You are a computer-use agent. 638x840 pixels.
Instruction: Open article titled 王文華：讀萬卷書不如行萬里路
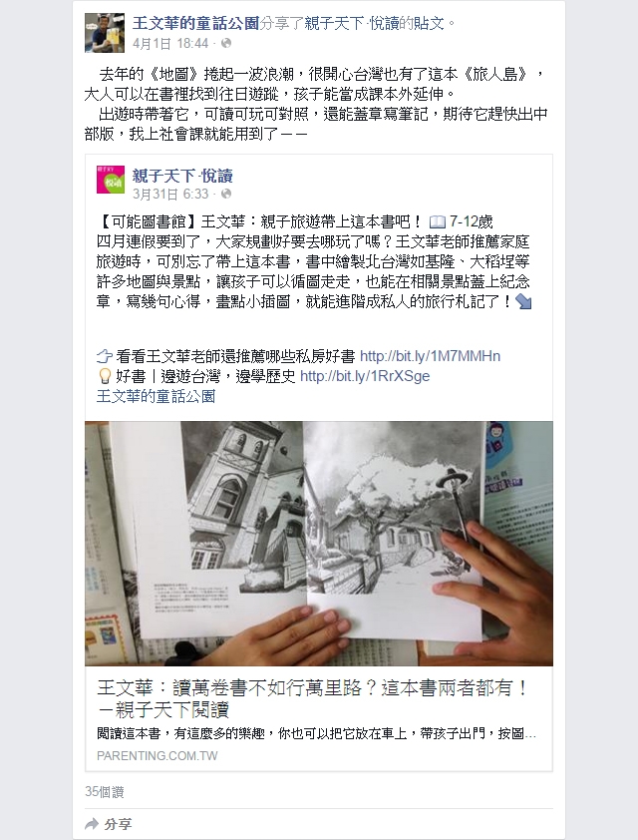313,698
